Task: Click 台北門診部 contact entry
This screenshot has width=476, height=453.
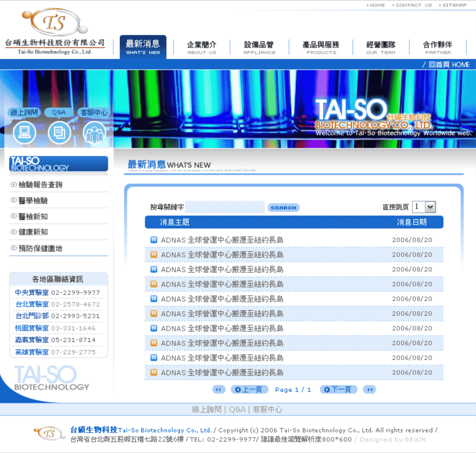Action: point(58,316)
